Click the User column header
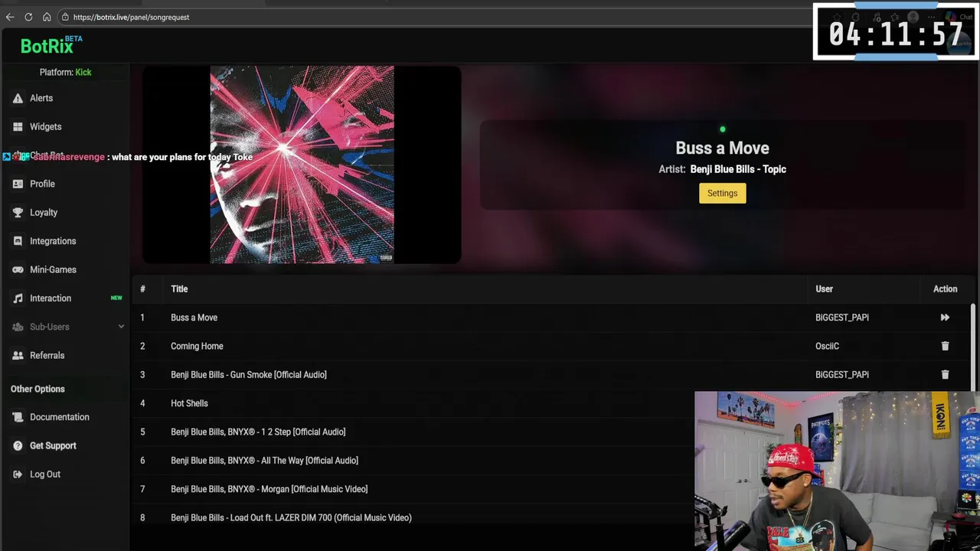The image size is (980, 551). click(x=824, y=289)
